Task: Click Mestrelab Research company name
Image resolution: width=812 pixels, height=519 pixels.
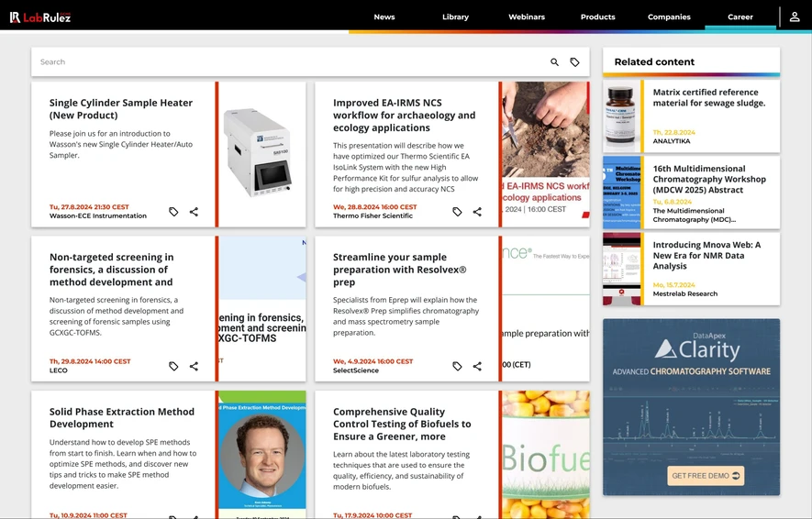Action: point(685,293)
